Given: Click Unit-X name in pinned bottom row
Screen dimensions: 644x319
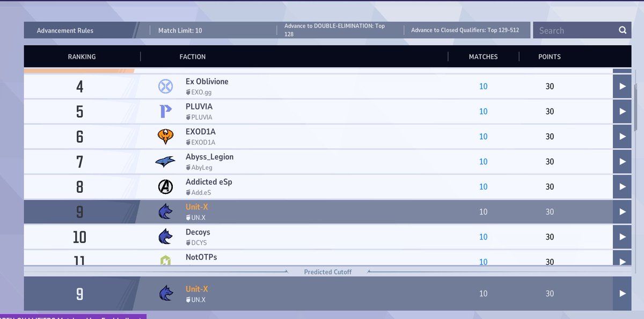Looking at the screenshot, I should click(196, 289).
